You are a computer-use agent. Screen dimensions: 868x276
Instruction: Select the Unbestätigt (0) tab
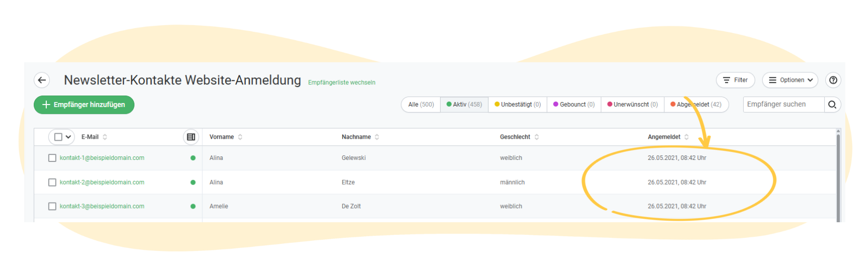coord(518,105)
